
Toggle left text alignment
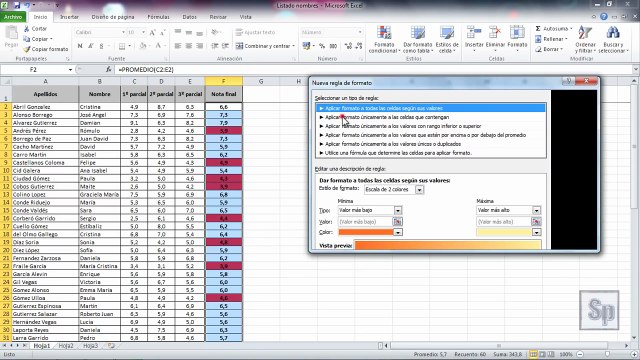pos(178,46)
